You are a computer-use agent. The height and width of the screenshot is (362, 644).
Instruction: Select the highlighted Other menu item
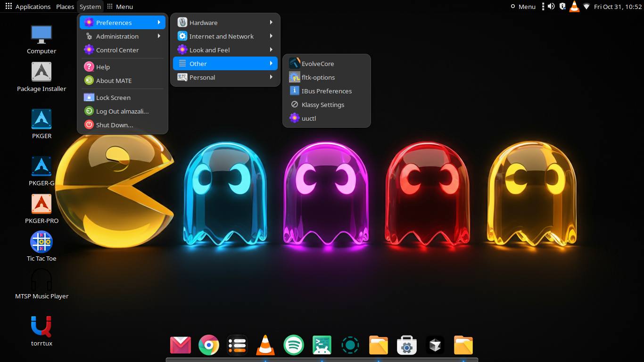click(x=225, y=64)
